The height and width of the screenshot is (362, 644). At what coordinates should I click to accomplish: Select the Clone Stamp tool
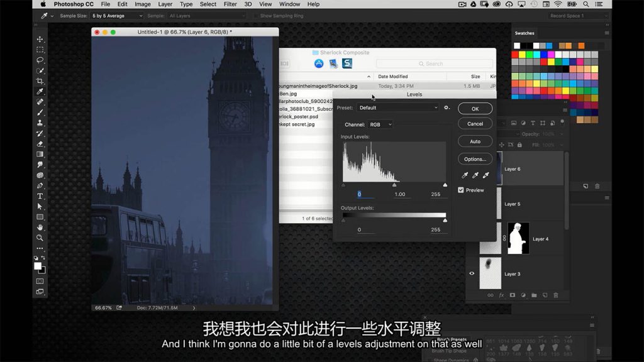40,123
